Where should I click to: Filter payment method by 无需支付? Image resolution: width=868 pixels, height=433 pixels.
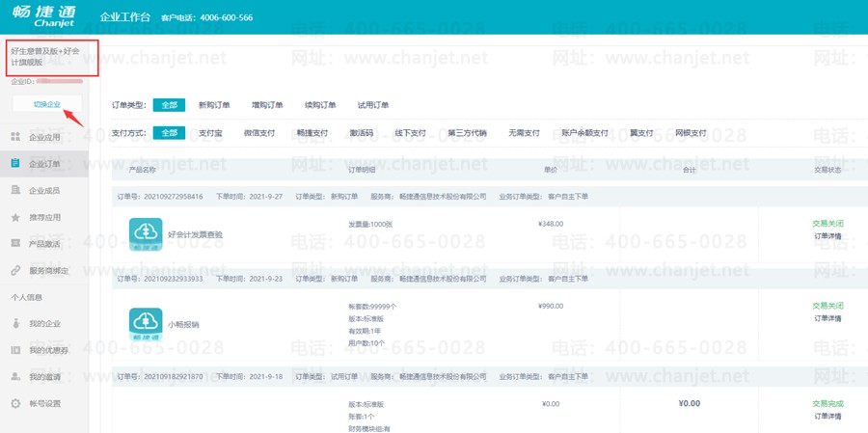525,133
